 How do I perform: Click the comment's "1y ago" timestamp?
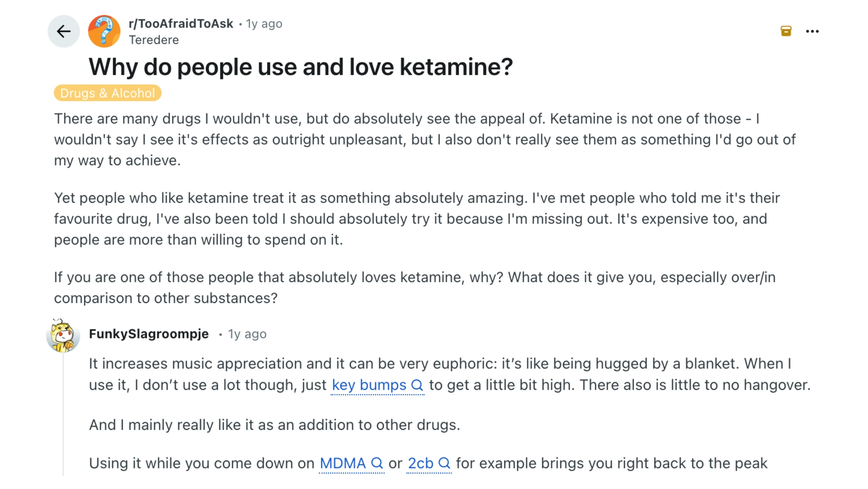click(246, 334)
